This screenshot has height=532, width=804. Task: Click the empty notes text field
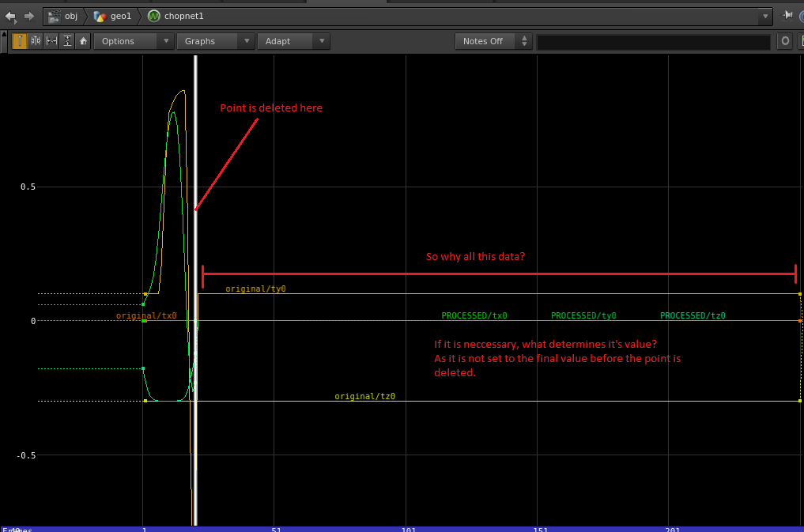click(x=653, y=42)
